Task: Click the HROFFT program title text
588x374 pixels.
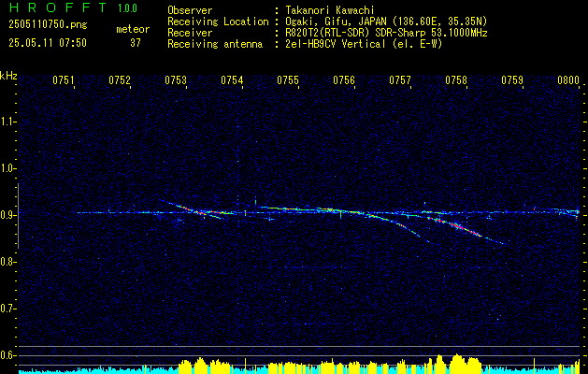Action: point(59,7)
